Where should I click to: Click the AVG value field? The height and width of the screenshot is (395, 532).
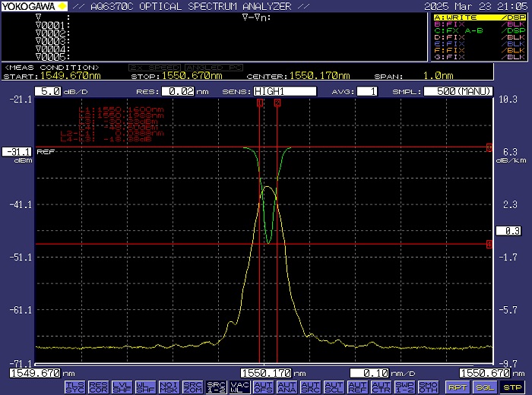367,91
